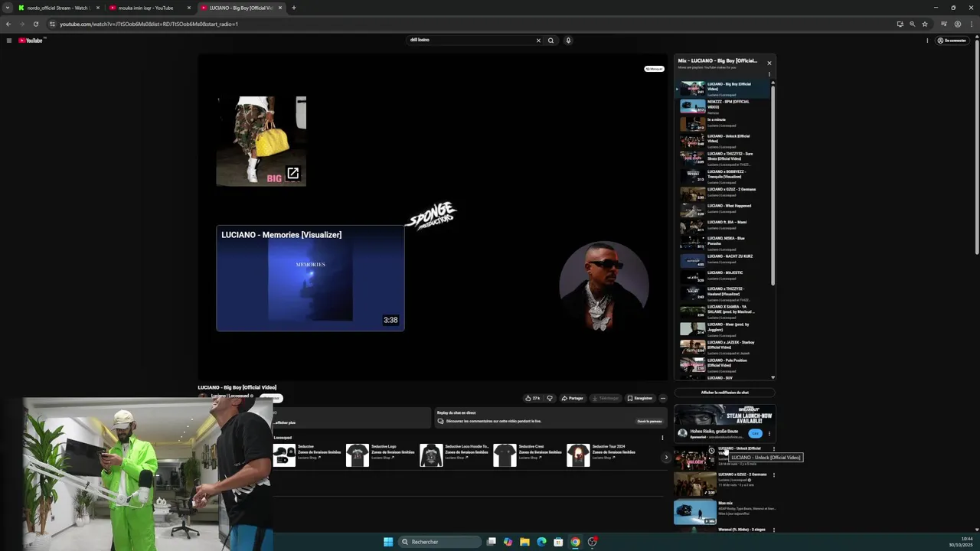Expand description with ...afficher plus
The image size is (980, 551).
click(285, 422)
